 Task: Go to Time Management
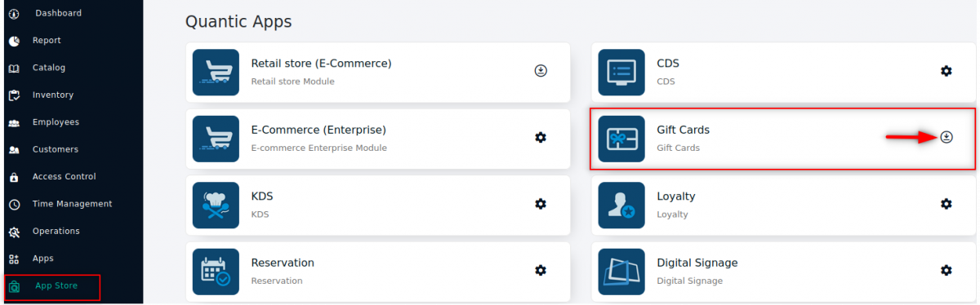click(73, 204)
